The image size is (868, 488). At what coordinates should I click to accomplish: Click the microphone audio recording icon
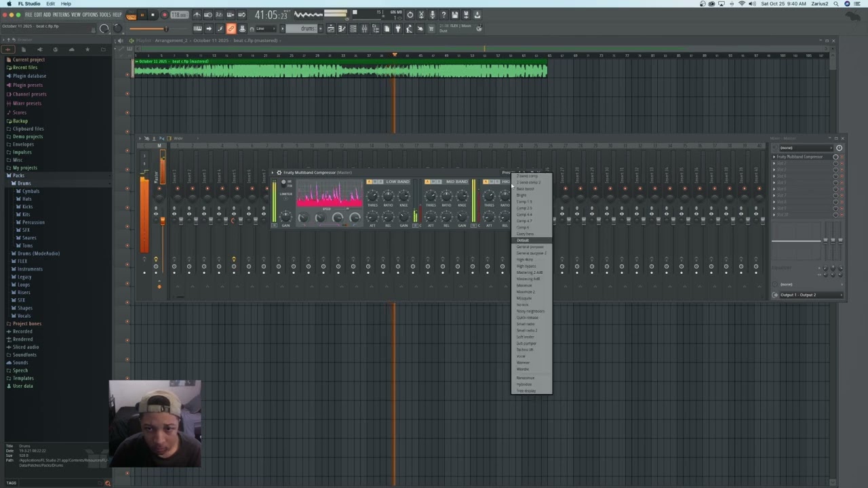pos(432,14)
